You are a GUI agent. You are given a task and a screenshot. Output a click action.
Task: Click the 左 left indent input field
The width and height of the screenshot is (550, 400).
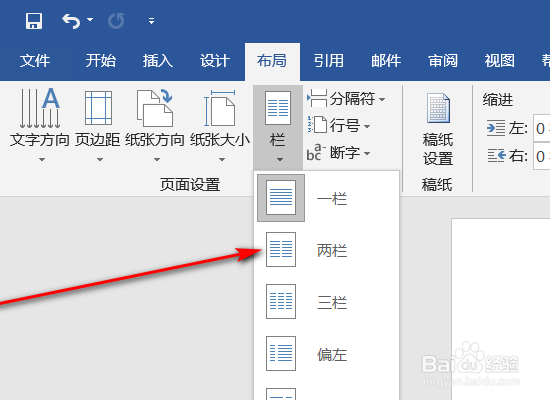[x=542, y=128]
